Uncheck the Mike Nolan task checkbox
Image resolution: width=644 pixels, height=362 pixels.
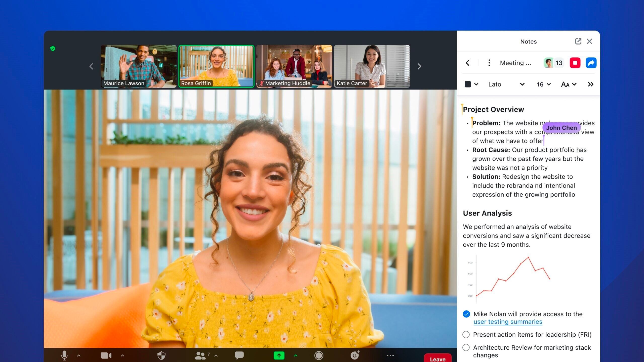[466, 314]
